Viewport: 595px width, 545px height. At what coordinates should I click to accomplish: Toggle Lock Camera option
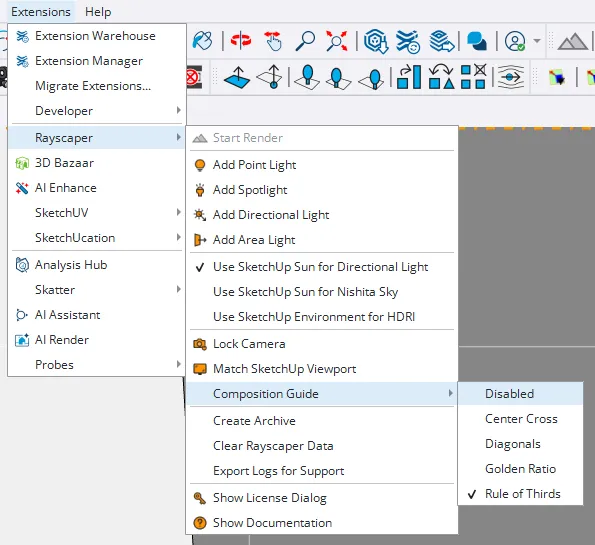pyautogui.click(x=322, y=344)
